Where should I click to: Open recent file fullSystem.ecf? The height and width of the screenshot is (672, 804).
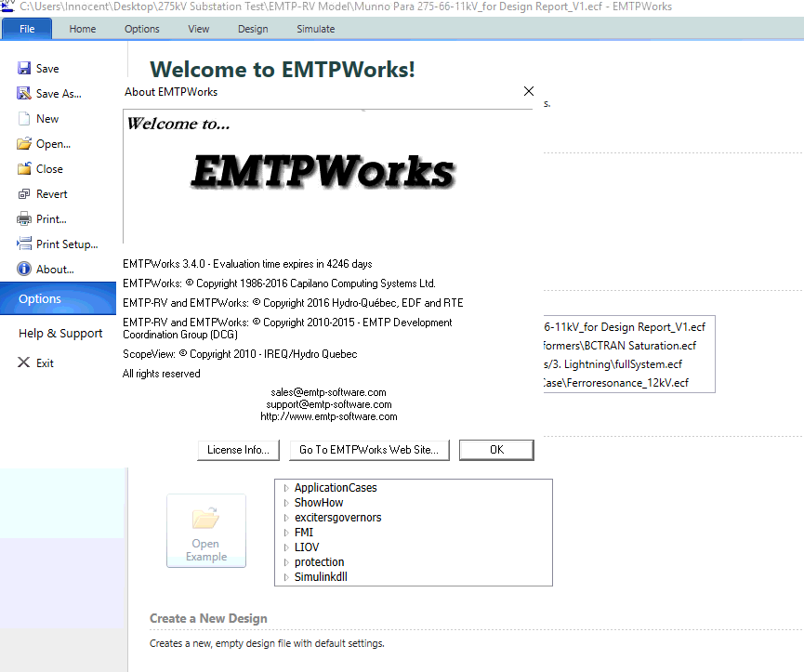coord(613,364)
